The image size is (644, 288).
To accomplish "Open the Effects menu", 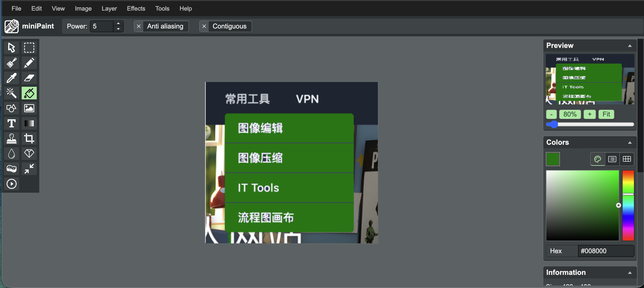I will pyautogui.click(x=136, y=9).
